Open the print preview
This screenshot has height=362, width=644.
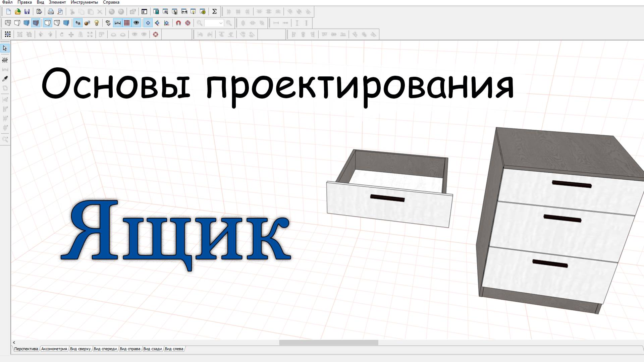click(x=60, y=12)
